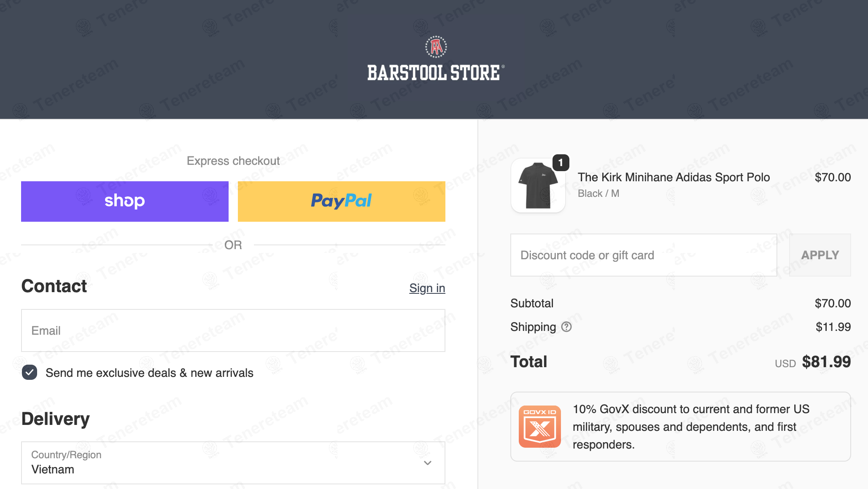Pay with Shop Pay express button
This screenshot has height=489, width=868.
click(125, 202)
